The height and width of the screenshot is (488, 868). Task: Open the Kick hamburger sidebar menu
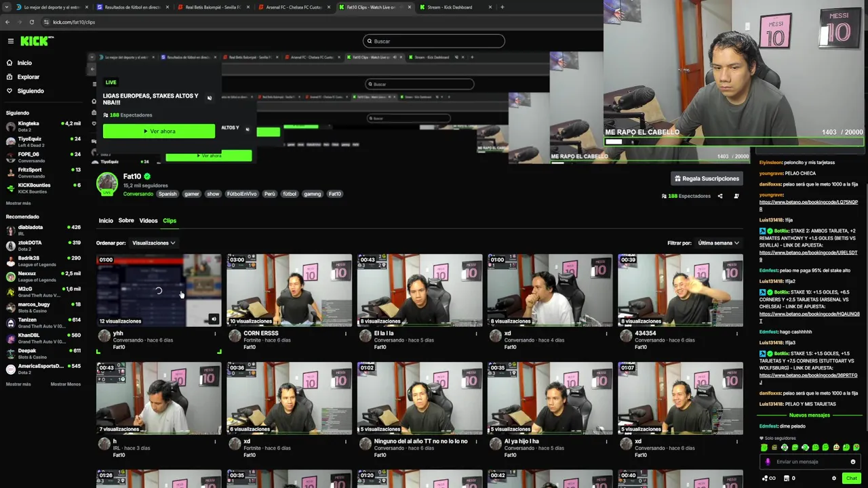pos(11,41)
